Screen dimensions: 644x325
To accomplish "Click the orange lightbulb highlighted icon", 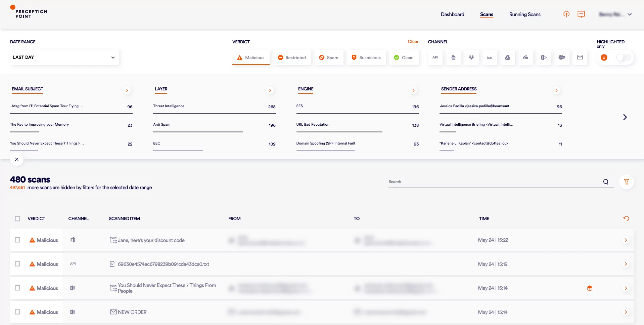I will point(604,57).
